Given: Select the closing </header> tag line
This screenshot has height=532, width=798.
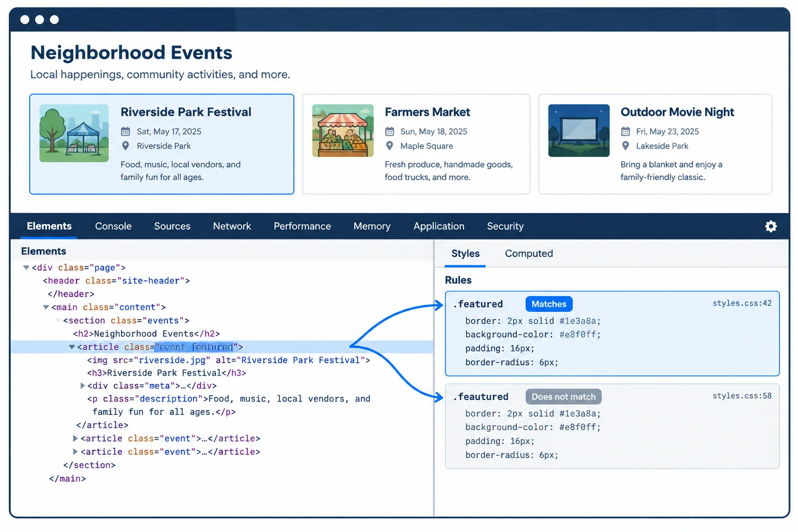Looking at the screenshot, I should (x=71, y=294).
